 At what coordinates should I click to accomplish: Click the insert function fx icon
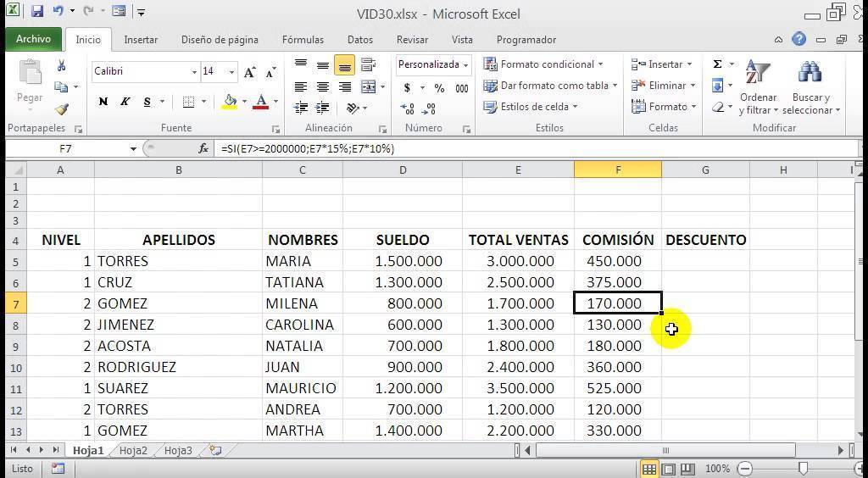point(203,148)
